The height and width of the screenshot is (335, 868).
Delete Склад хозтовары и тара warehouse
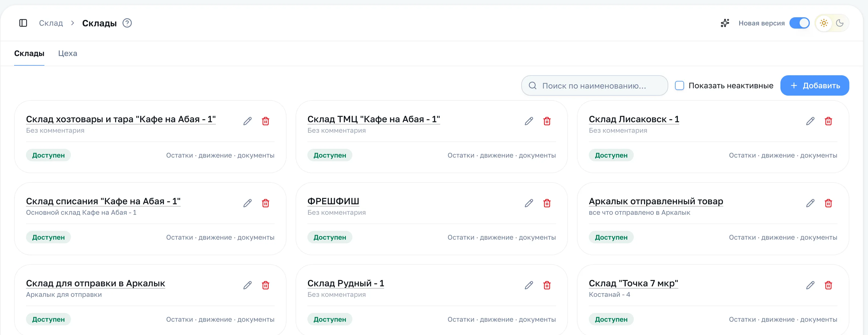pos(266,121)
